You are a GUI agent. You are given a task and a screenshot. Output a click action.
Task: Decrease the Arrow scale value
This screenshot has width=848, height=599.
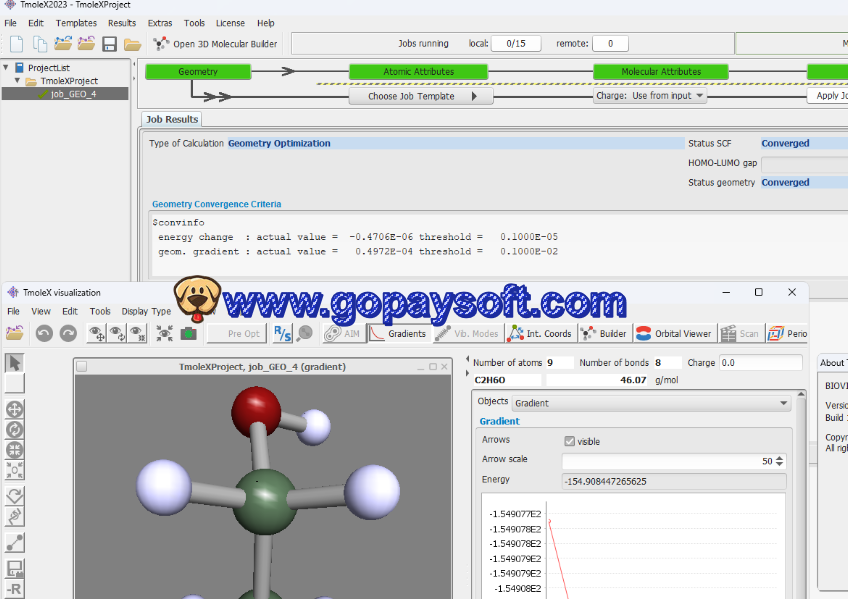point(779,464)
